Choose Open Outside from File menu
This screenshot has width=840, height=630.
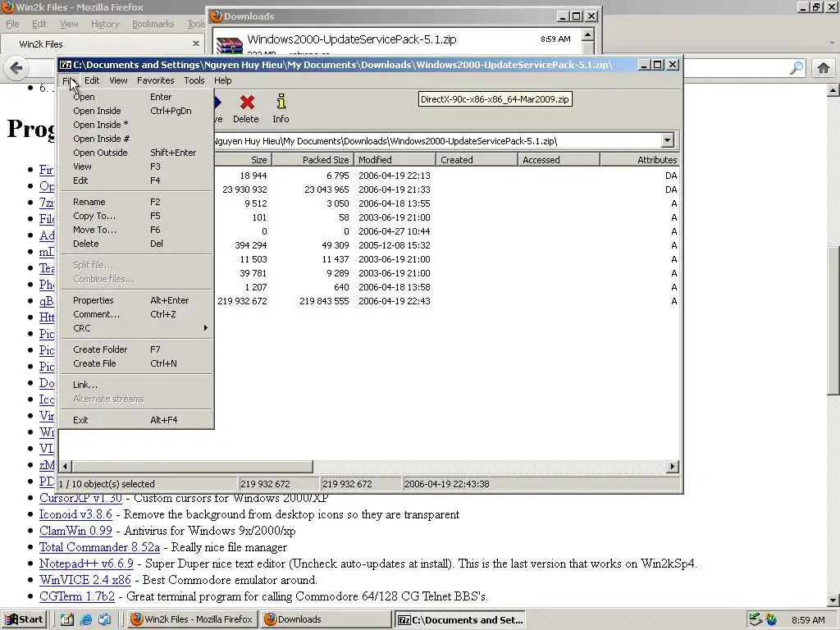coord(136,153)
